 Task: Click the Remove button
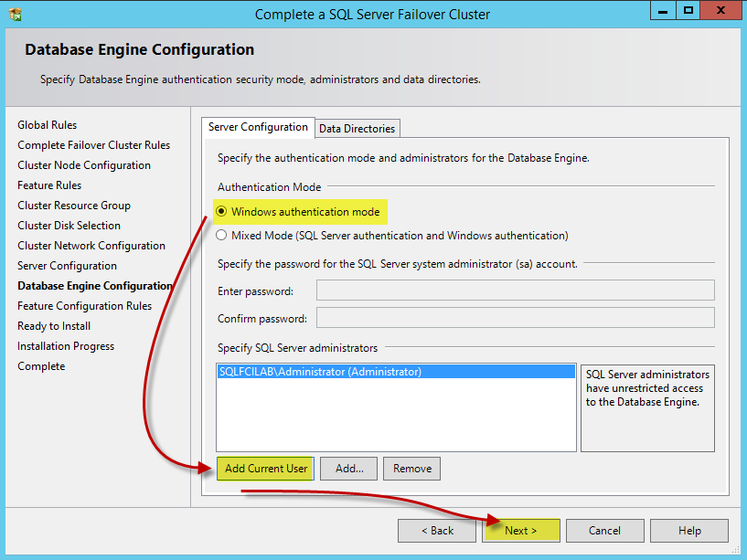[x=412, y=469]
